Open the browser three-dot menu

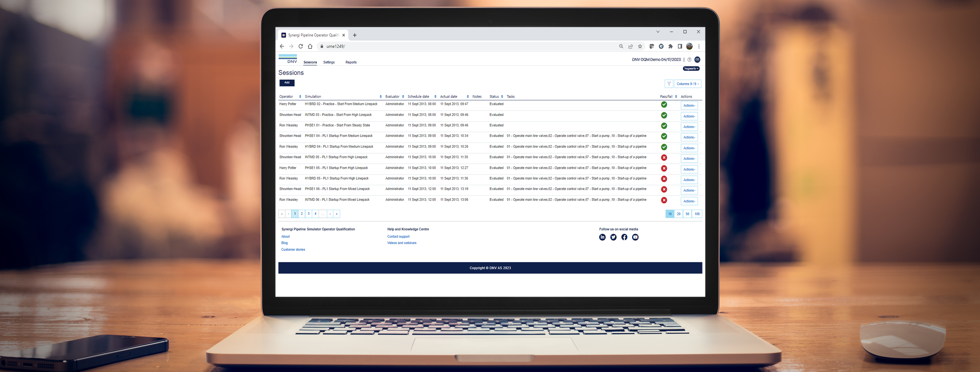699,47
